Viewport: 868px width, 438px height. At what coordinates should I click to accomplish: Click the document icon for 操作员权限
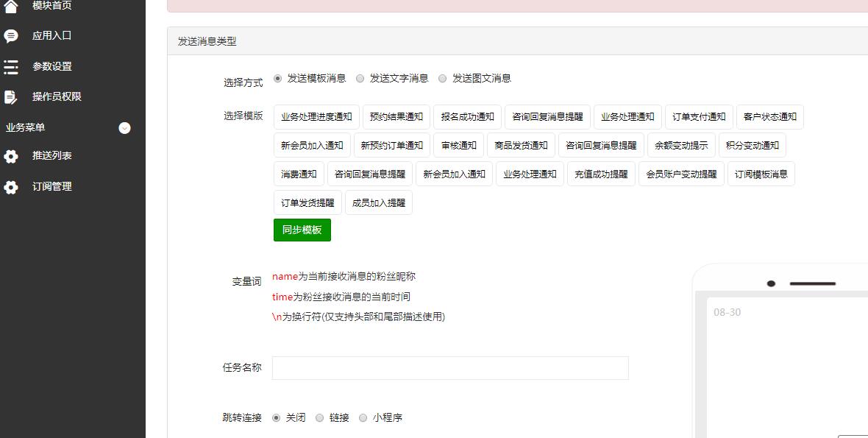click(11, 97)
